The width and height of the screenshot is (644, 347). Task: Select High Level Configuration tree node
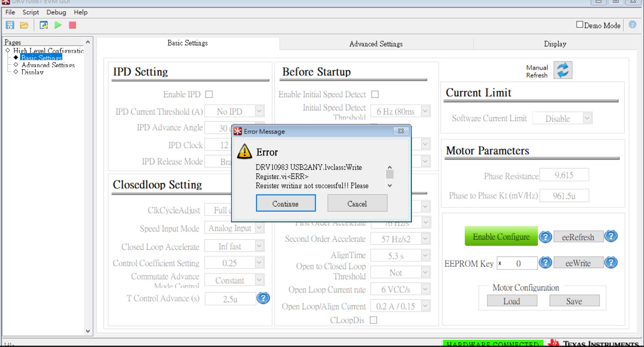48,50
